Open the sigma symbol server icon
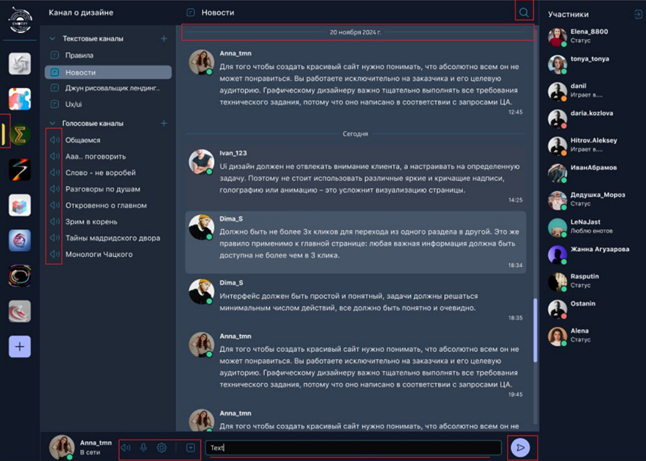 (20, 134)
